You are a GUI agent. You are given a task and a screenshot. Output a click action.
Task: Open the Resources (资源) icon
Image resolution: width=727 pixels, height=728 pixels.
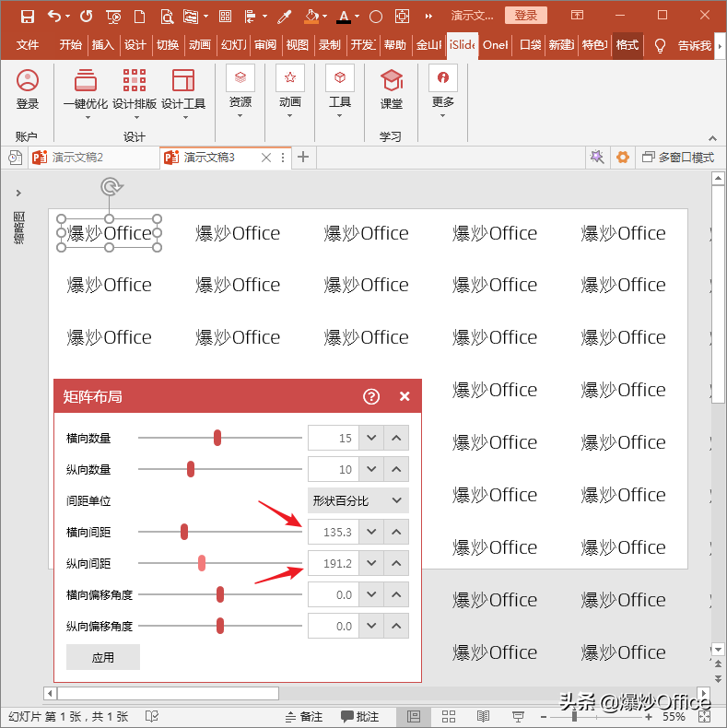tap(240, 77)
